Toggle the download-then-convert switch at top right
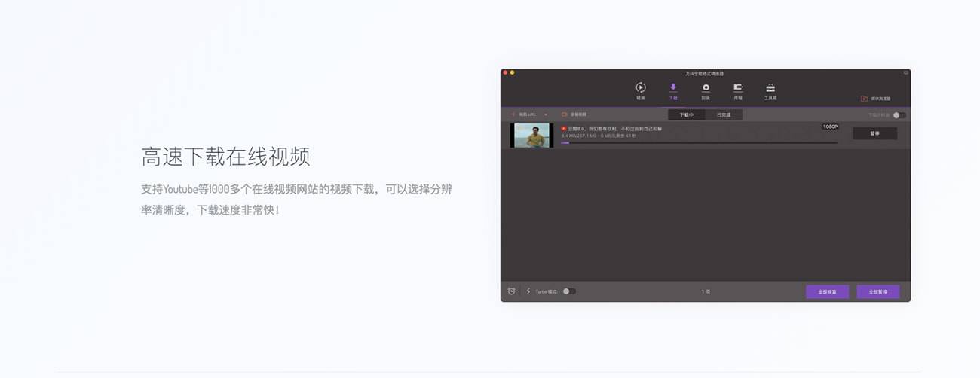 pyautogui.click(x=899, y=115)
